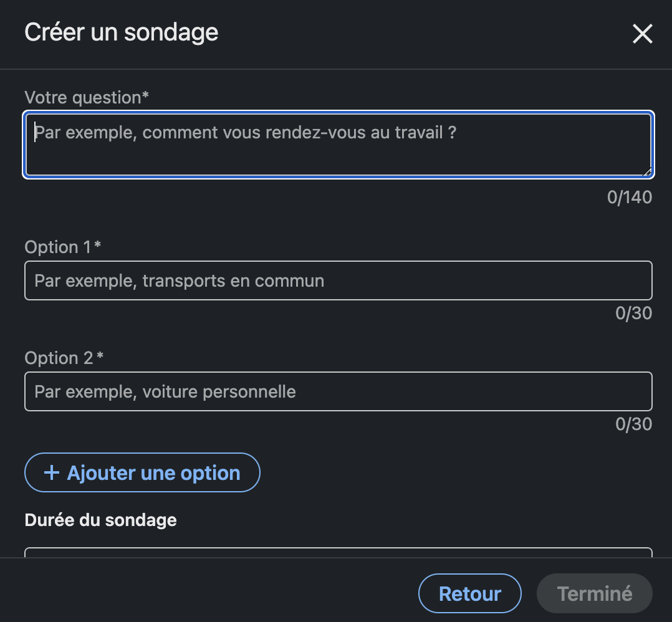Grab the question textarea resize handle
Viewport: 672px width, 622px height.
coord(647,172)
